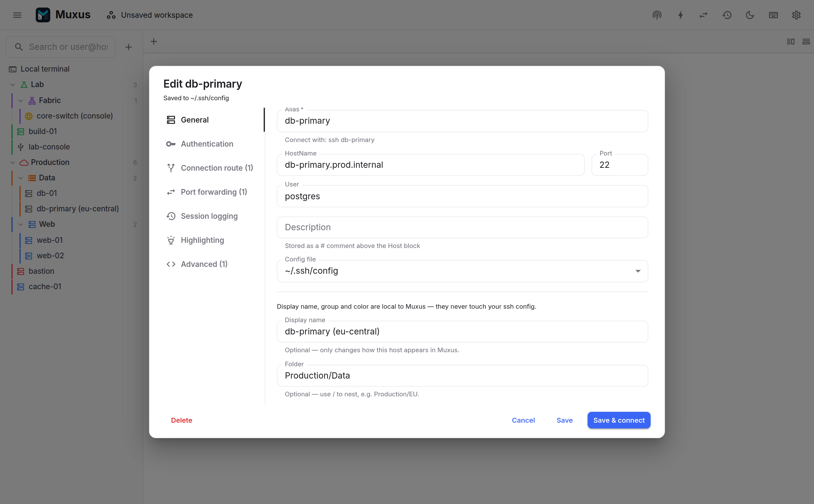Switch to the General tab
Screen dimensions: 814x504
pyautogui.click(x=214, y=120)
